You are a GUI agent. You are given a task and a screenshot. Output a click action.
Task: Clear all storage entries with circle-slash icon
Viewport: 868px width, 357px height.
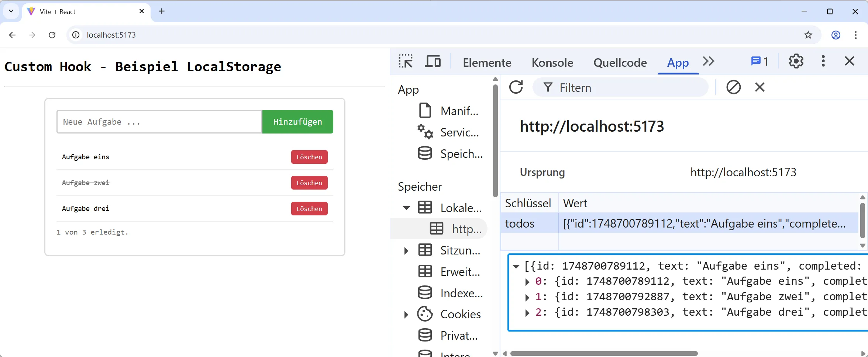tap(733, 87)
